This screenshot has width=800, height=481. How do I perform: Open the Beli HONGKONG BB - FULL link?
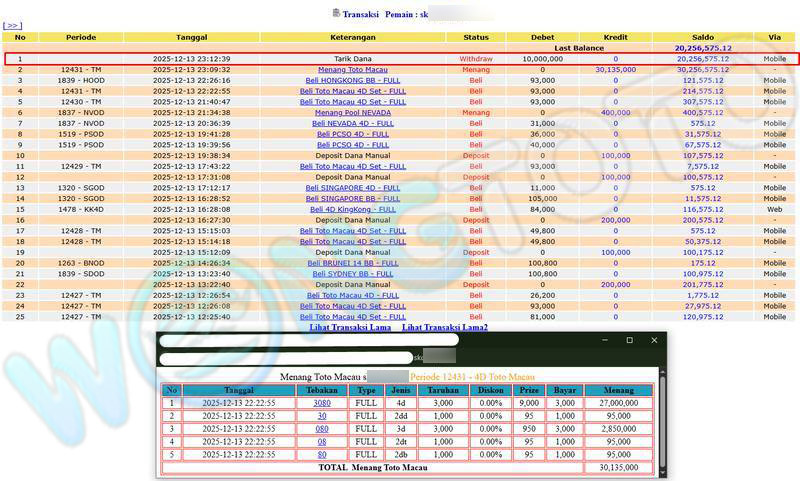tap(353, 80)
